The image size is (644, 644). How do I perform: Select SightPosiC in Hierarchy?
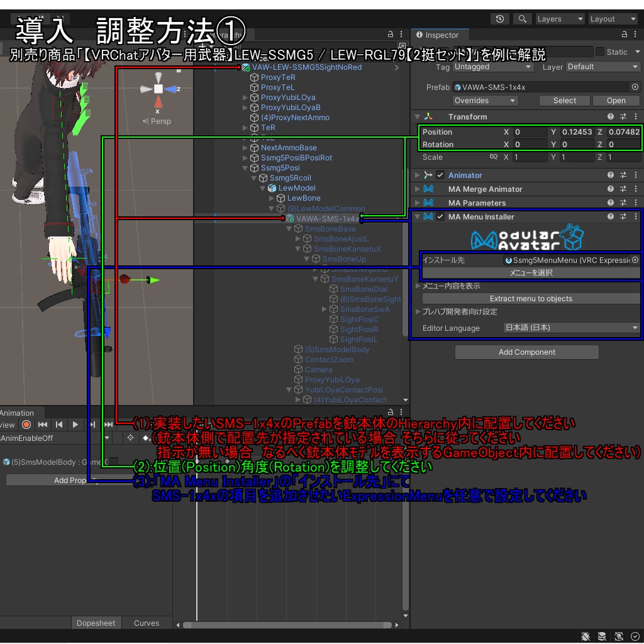359,319
